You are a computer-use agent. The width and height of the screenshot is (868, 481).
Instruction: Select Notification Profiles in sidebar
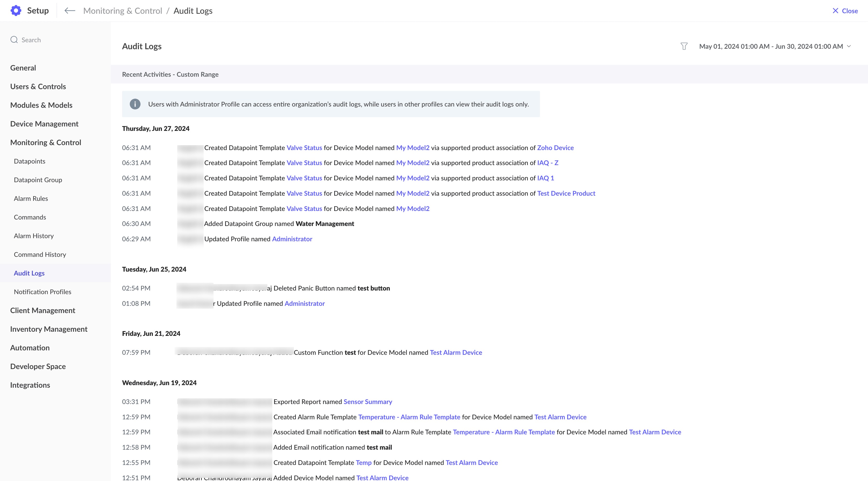(42, 292)
